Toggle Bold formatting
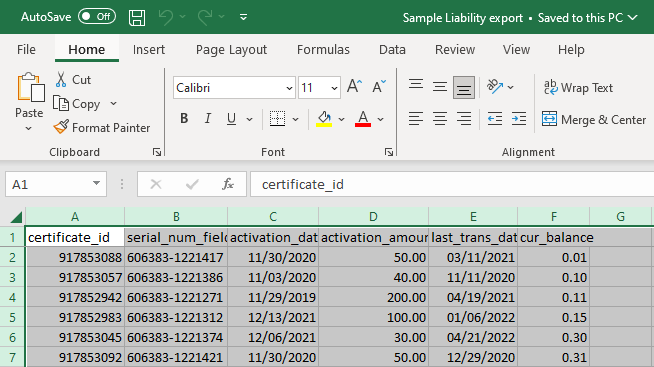 pyautogui.click(x=184, y=119)
